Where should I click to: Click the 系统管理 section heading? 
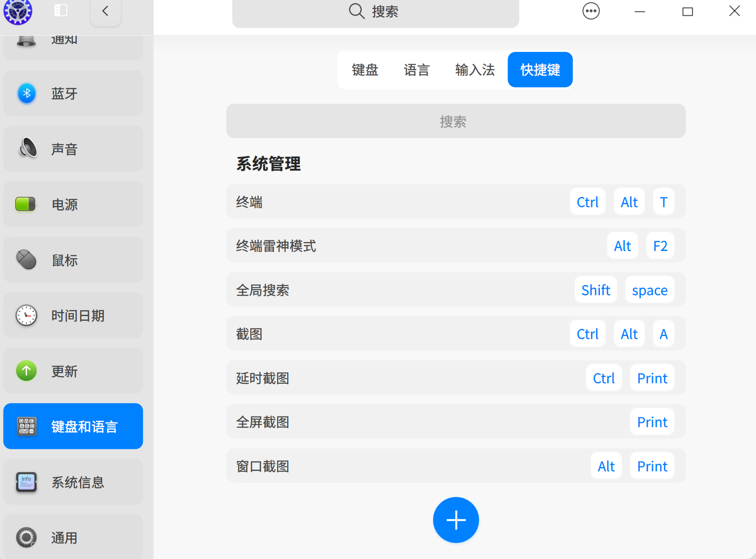point(268,164)
